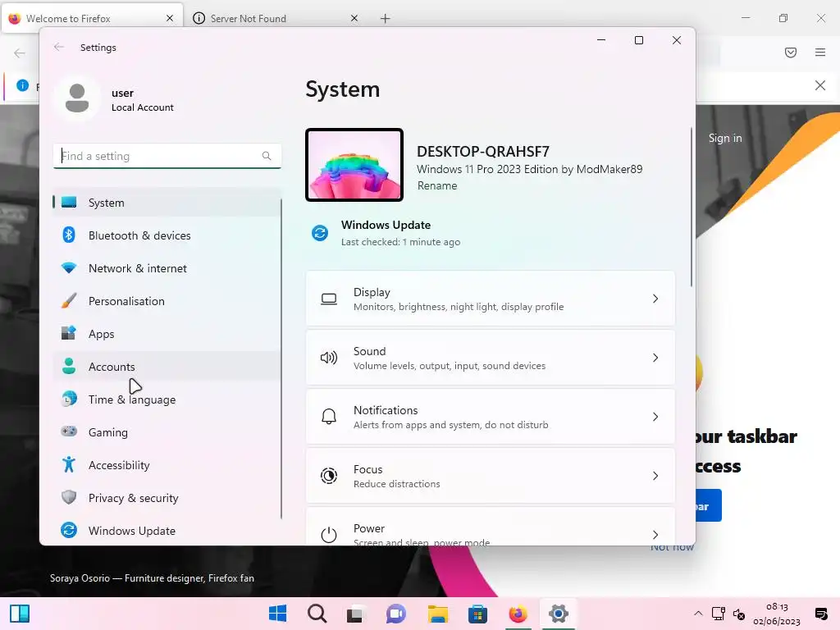Expand the Sound settings chevron
This screenshot has width=840, height=630.
coord(655,358)
